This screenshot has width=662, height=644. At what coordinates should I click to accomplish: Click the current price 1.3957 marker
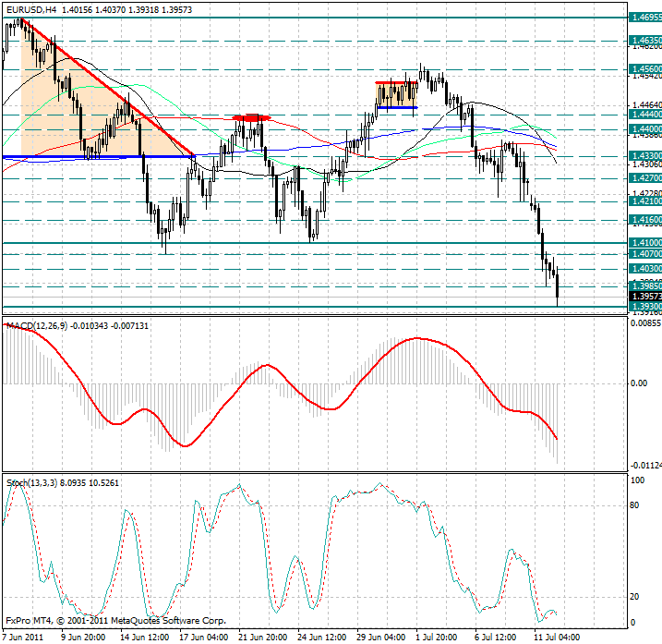click(x=644, y=296)
